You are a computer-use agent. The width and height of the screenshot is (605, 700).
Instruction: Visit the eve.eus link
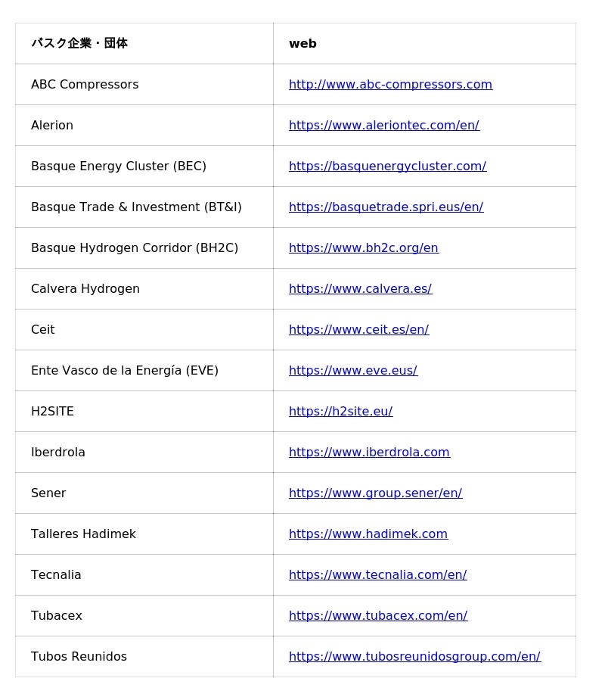pos(353,371)
